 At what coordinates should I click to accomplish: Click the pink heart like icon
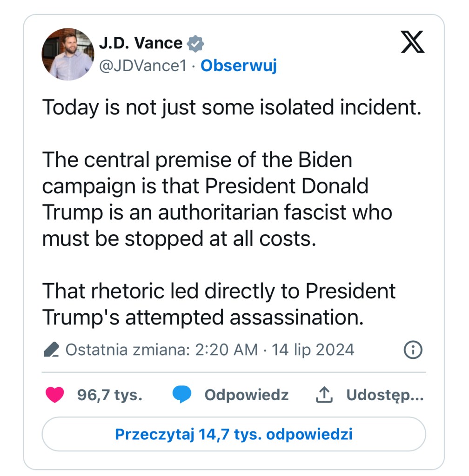[55, 395]
